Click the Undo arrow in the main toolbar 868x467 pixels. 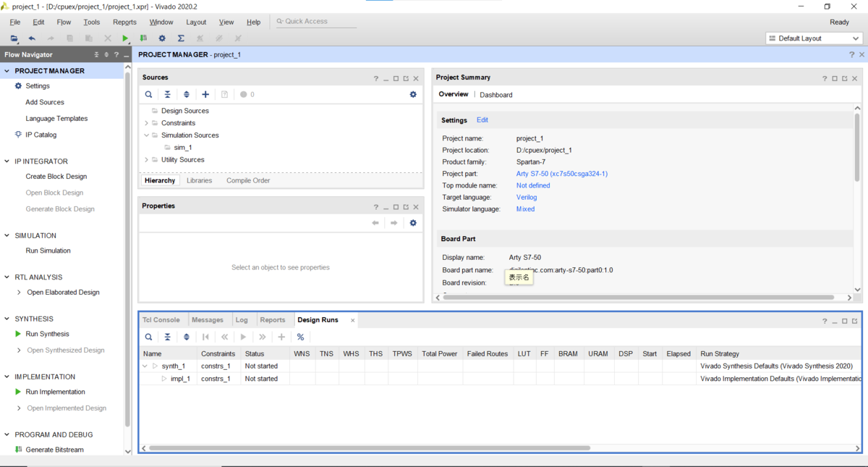click(x=32, y=38)
